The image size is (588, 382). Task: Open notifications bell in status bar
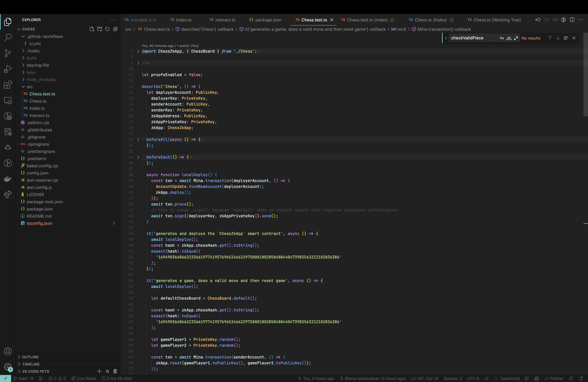(581, 378)
